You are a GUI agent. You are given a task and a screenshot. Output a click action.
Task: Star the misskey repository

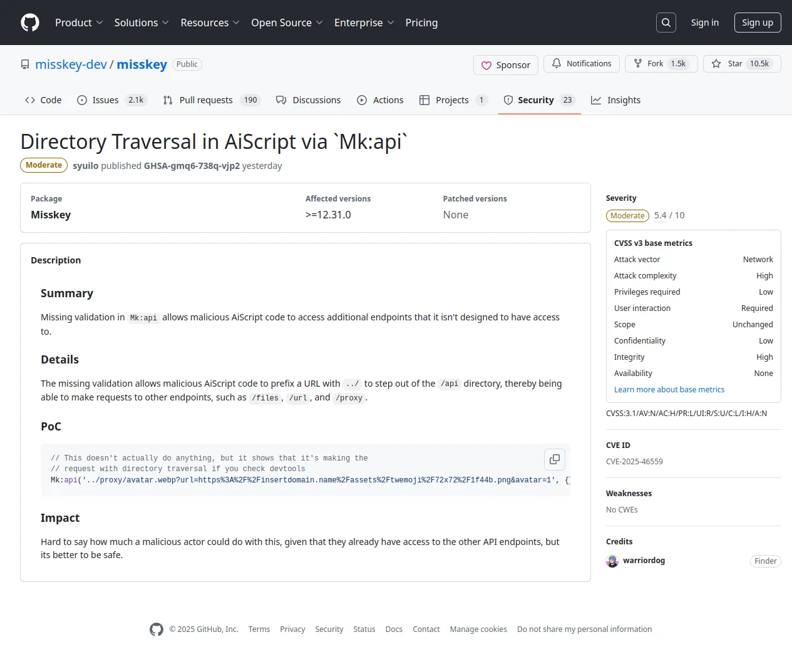[x=742, y=64]
